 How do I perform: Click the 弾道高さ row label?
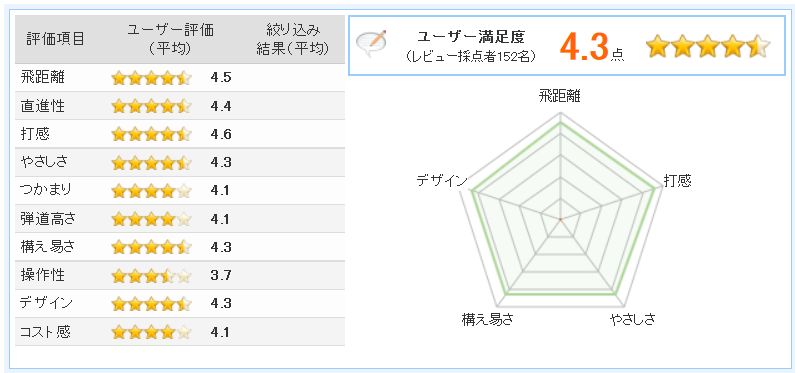[48, 219]
